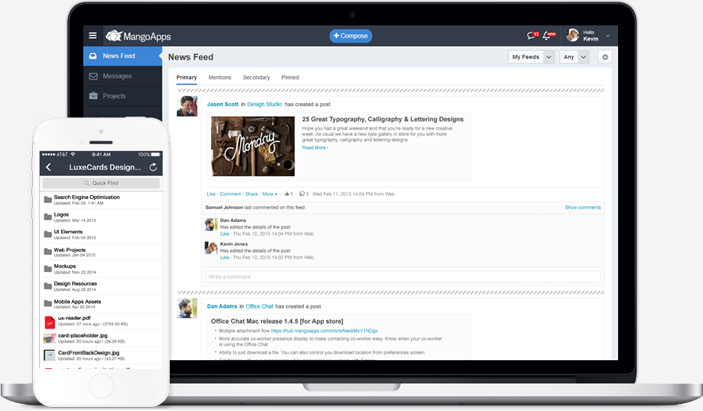Screen dimensions: 703x411
Task: Click the Read More link
Action: pyautogui.click(x=315, y=147)
